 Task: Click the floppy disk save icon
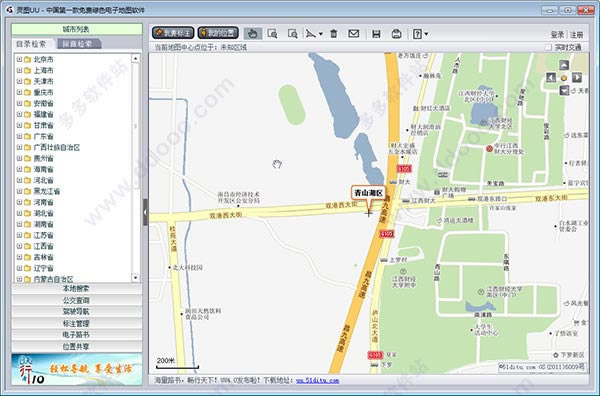click(376, 34)
